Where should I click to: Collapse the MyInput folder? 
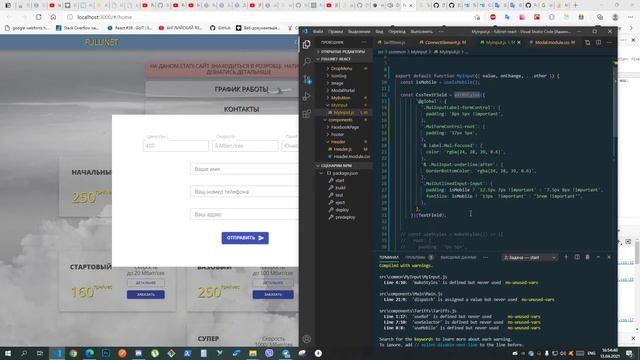pyautogui.click(x=339, y=105)
